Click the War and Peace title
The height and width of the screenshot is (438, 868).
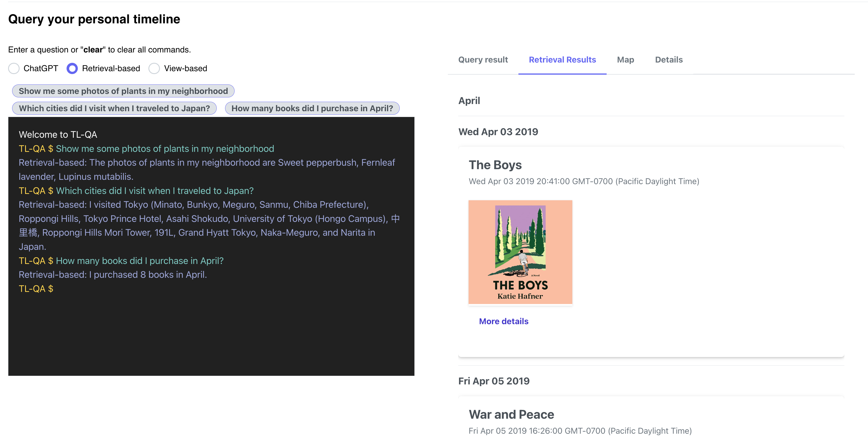click(x=511, y=414)
